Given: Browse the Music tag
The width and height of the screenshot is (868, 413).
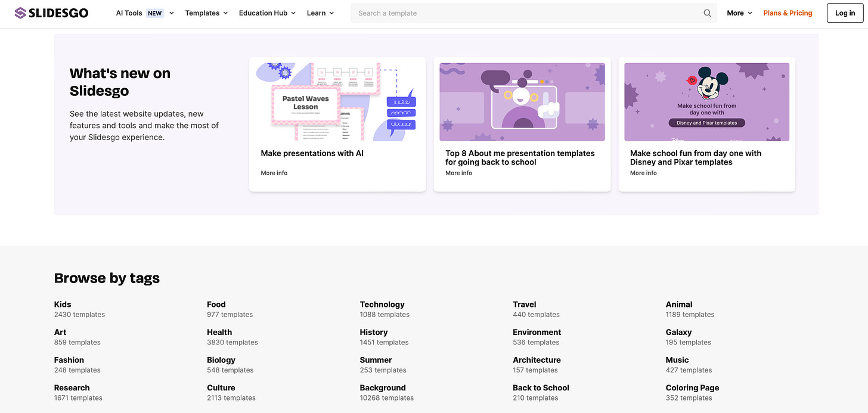Looking at the screenshot, I should 677,360.
